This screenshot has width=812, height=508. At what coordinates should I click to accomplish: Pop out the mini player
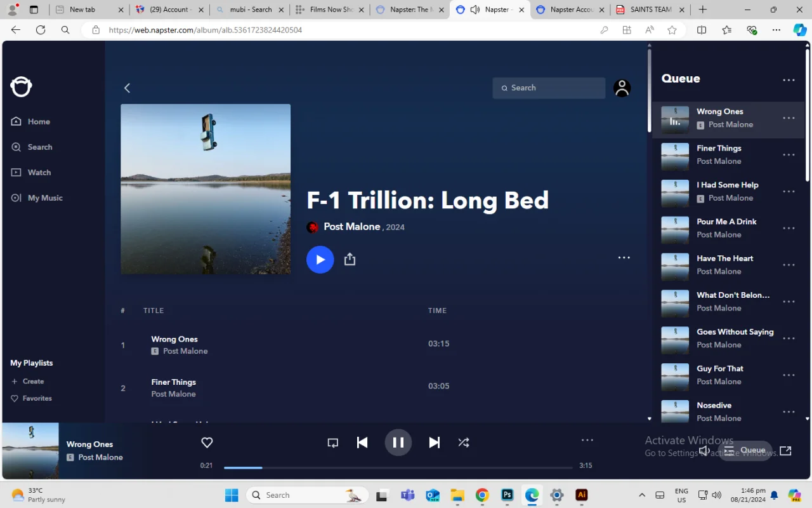[x=785, y=451]
